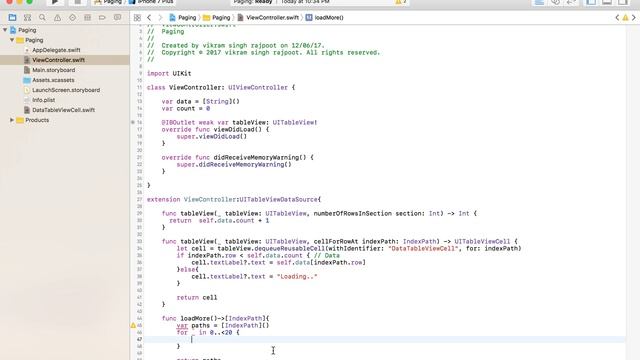Viewport: 640px width, 360px height.
Task: Click the 'return cell' statement
Action: click(197, 298)
